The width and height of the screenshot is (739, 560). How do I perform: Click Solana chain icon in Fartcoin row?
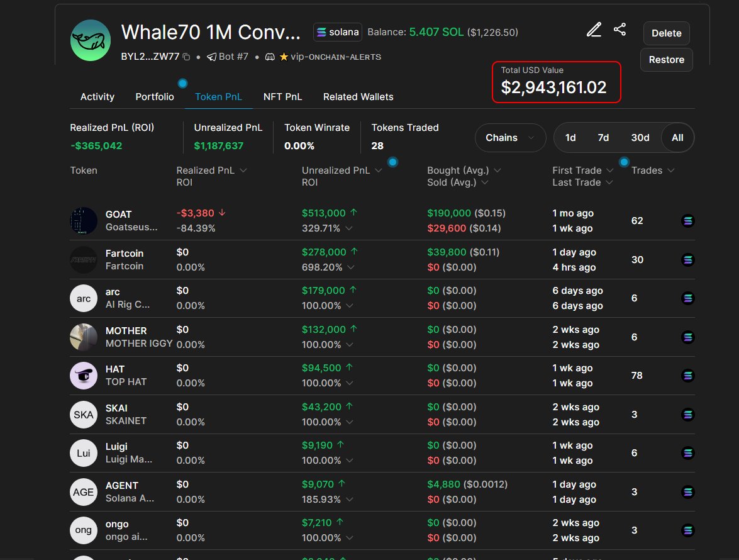click(687, 260)
